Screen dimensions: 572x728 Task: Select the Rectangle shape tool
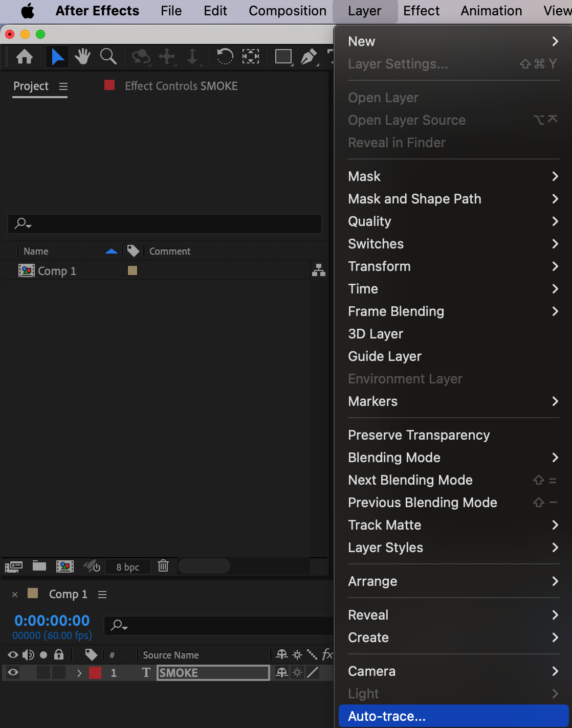tap(283, 56)
